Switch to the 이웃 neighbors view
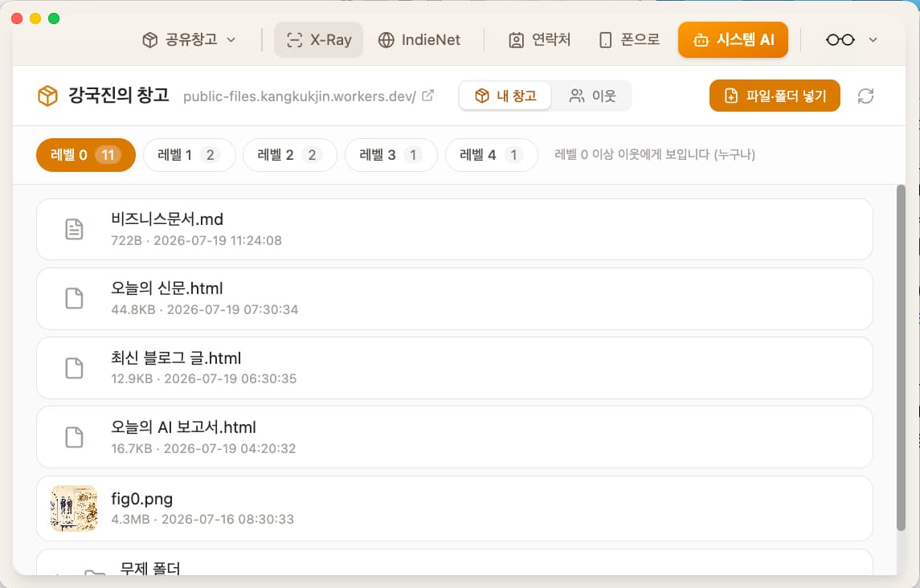The height and width of the screenshot is (588, 920). [x=592, y=96]
